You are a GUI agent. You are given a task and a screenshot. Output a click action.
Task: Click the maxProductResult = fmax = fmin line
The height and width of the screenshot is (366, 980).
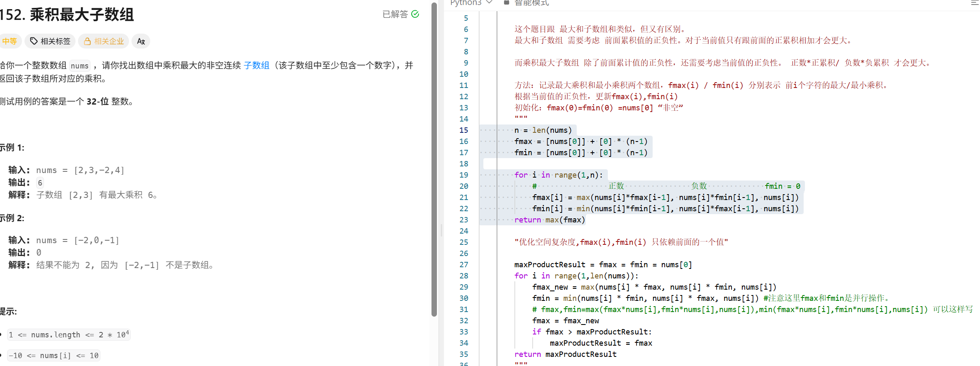pyautogui.click(x=603, y=265)
